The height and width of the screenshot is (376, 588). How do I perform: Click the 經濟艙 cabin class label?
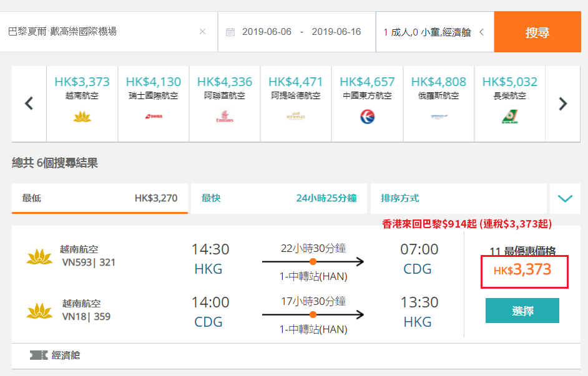66,355
